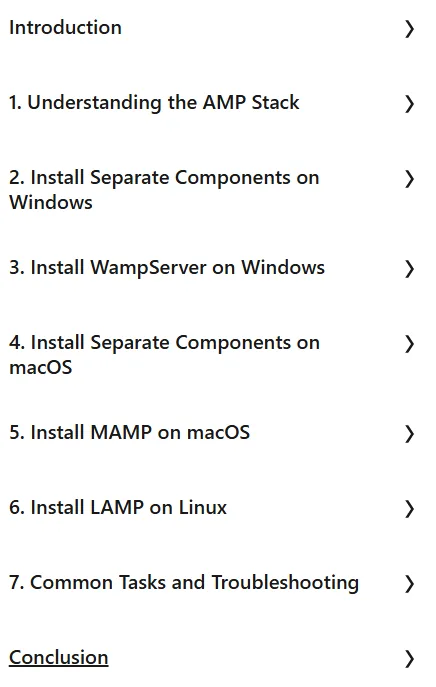Open 2. Install Separate Components on Windows
This screenshot has width=436, height=687.
pyautogui.click(x=164, y=190)
